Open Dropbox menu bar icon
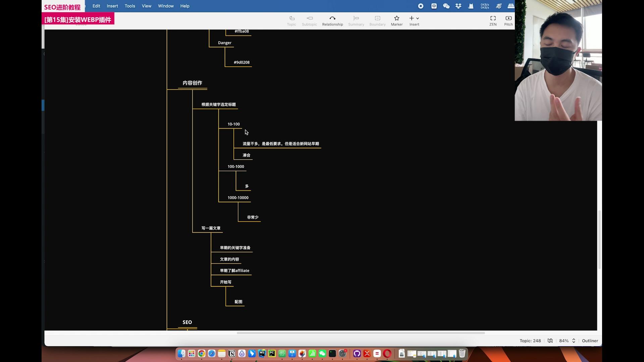Screen dimensions: 644x362 click(458, 6)
